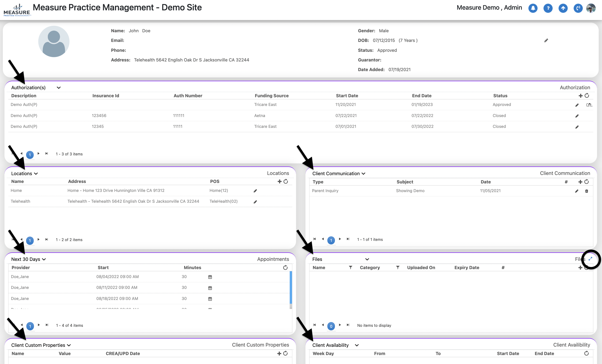Delete the Parent Inquiry communication
This screenshot has width=602, height=364.
pos(586,191)
